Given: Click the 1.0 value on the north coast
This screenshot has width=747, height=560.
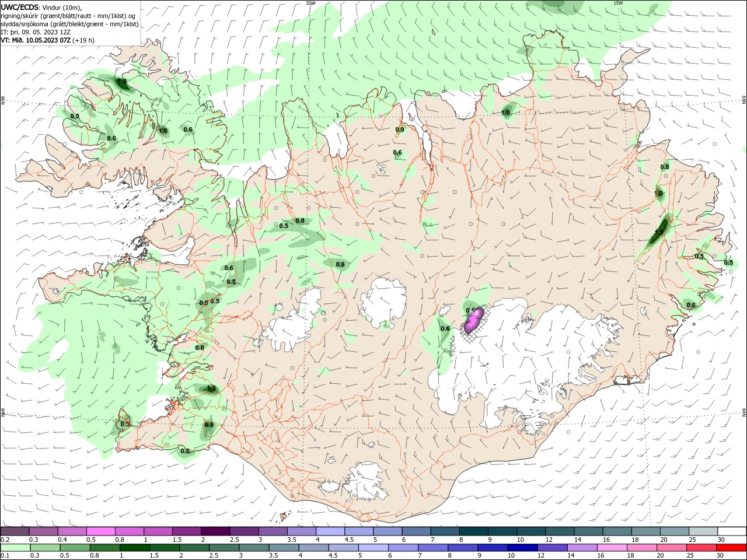Looking at the screenshot, I should (x=505, y=113).
